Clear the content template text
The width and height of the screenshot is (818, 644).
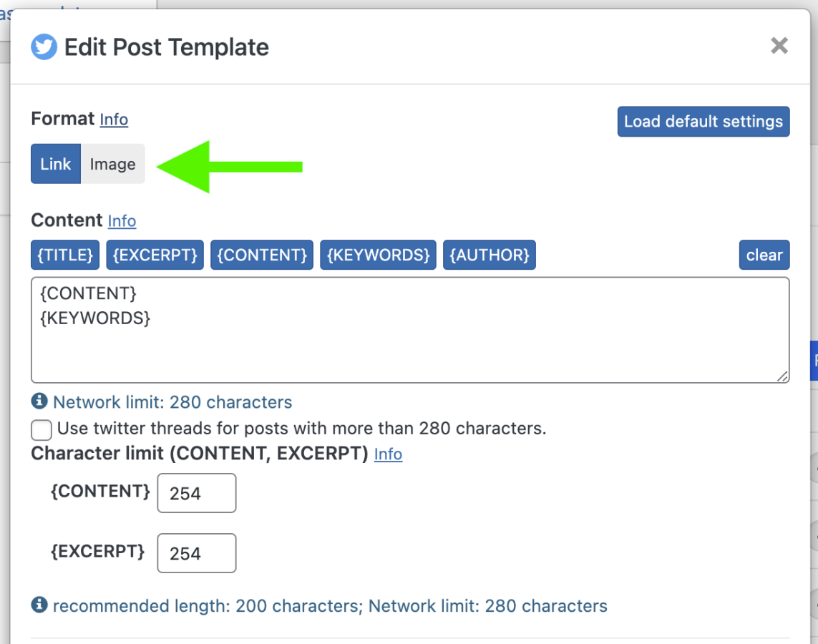[764, 255]
